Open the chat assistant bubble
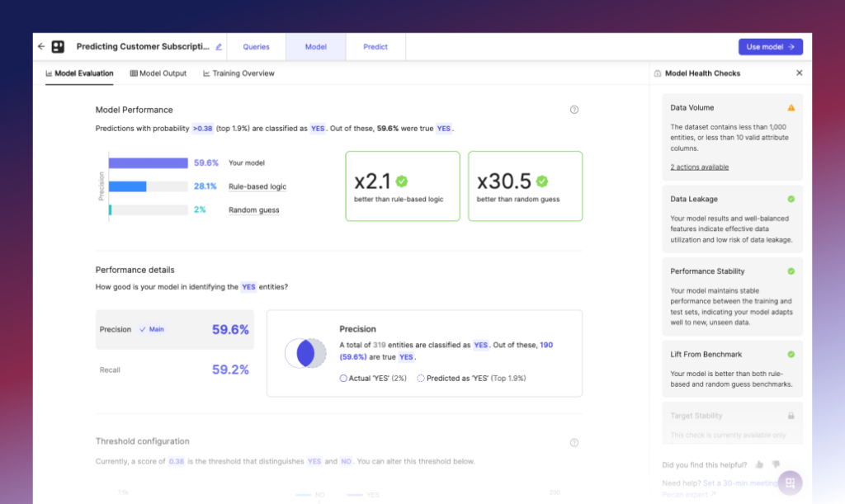The image size is (845, 504). (790, 483)
